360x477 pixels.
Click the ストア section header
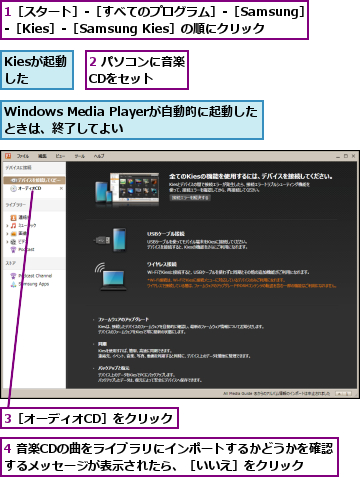[x=10, y=263]
